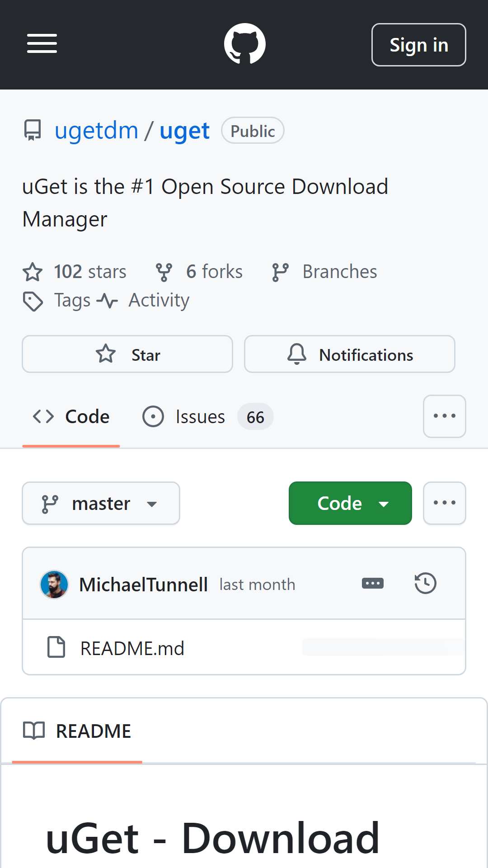Open more repository tabs ellipsis menu
This screenshot has width=488, height=868.
point(445,416)
